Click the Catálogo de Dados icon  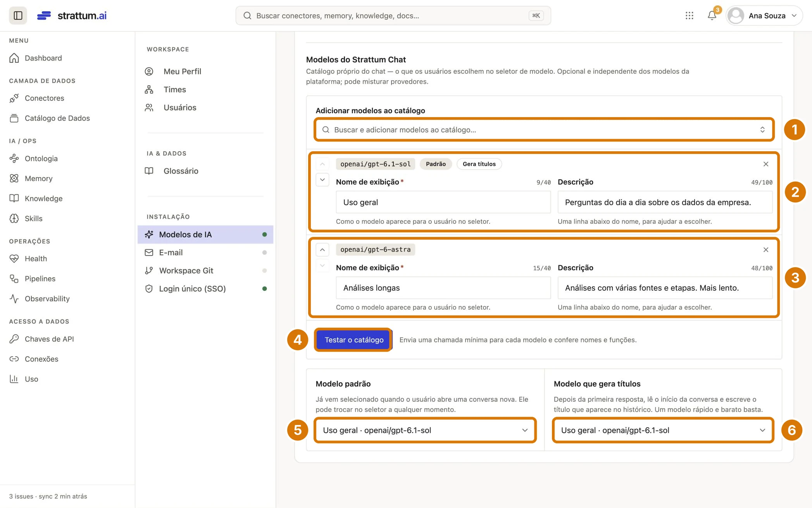point(14,118)
